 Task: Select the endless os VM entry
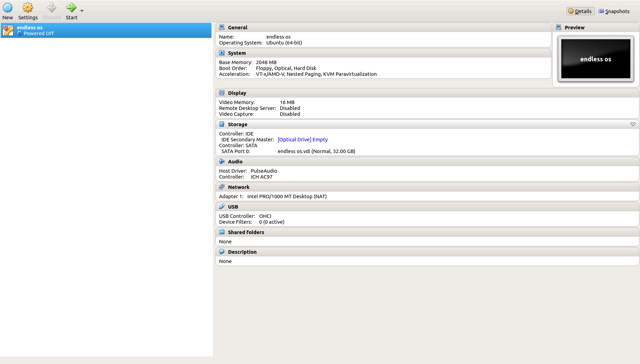(106, 30)
